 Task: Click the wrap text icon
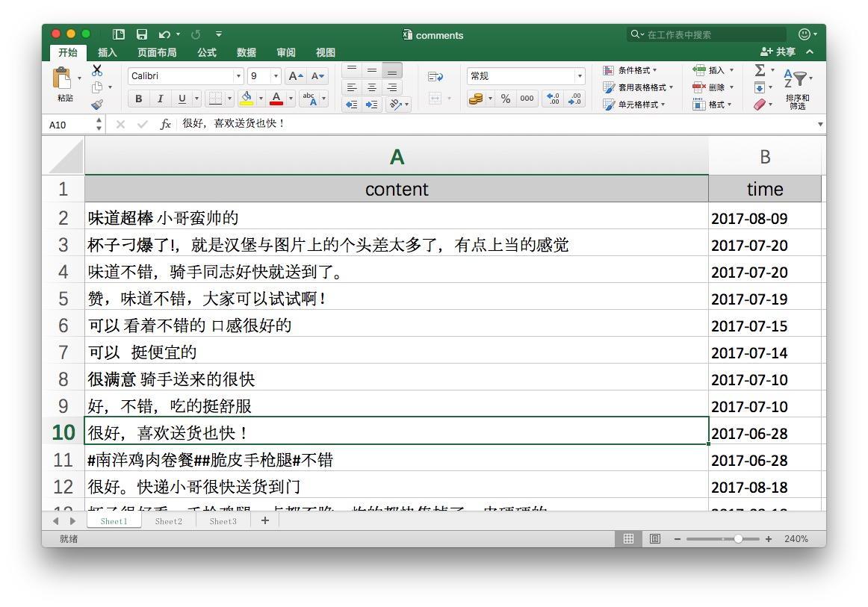pyautogui.click(x=435, y=76)
